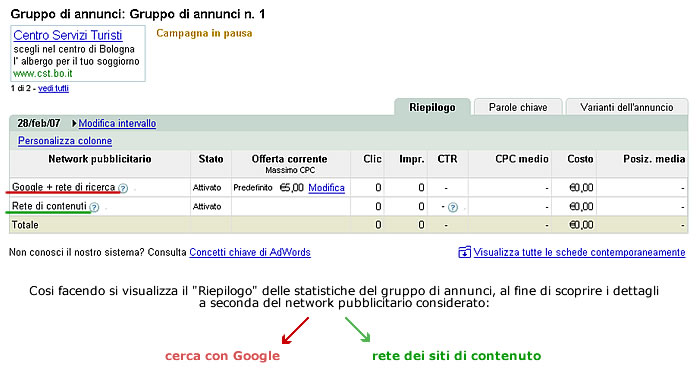
Task: Click the Costo column header
Action: pyautogui.click(x=580, y=159)
